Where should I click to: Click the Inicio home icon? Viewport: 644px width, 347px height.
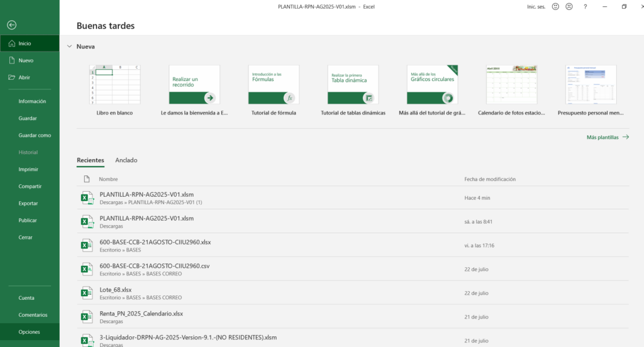click(11, 43)
